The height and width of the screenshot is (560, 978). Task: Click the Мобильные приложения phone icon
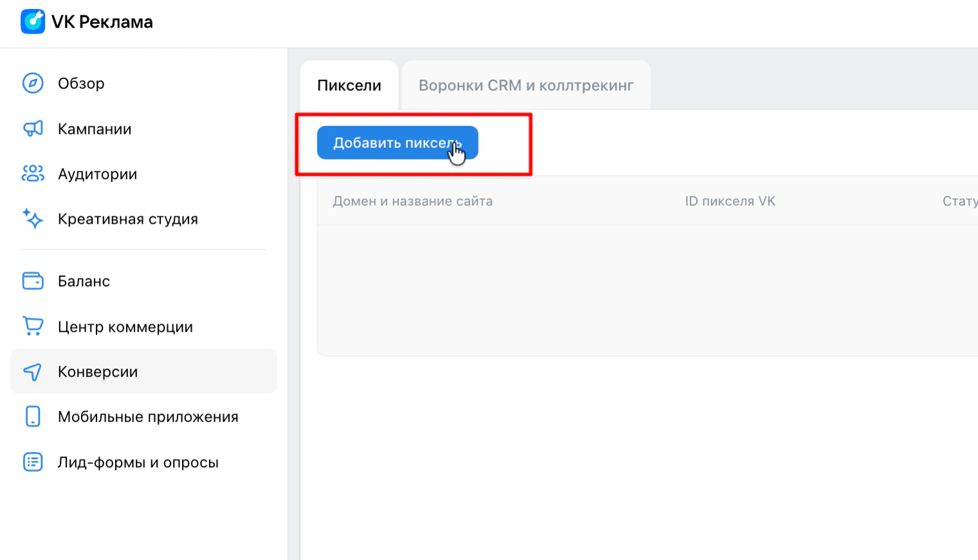[33, 417]
